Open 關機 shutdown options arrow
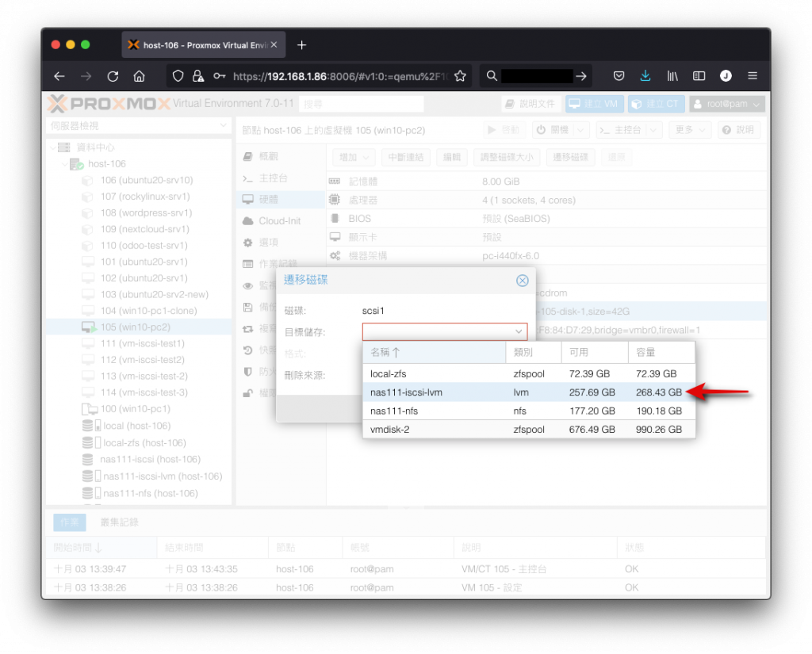Image resolution: width=812 pixels, height=654 pixels. coord(580,130)
